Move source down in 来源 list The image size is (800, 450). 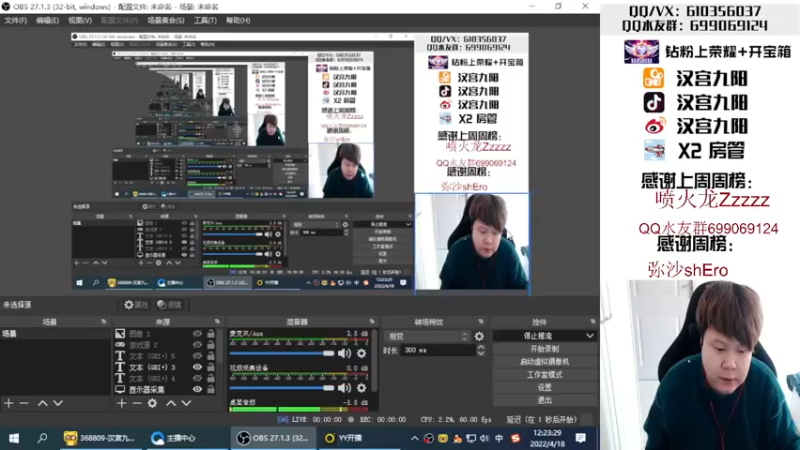coord(186,403)
